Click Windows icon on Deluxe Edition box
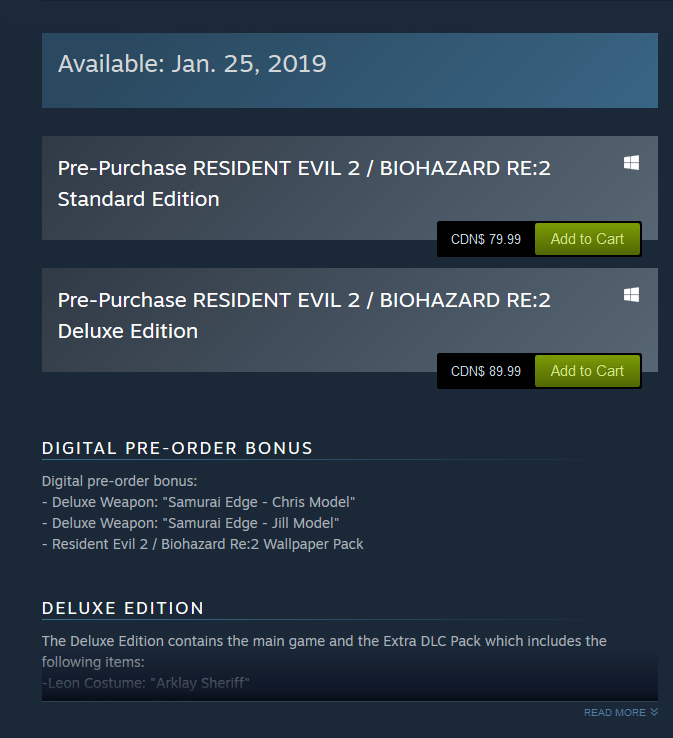The width and height of the screenshot is (673, 738). point(631,295)
